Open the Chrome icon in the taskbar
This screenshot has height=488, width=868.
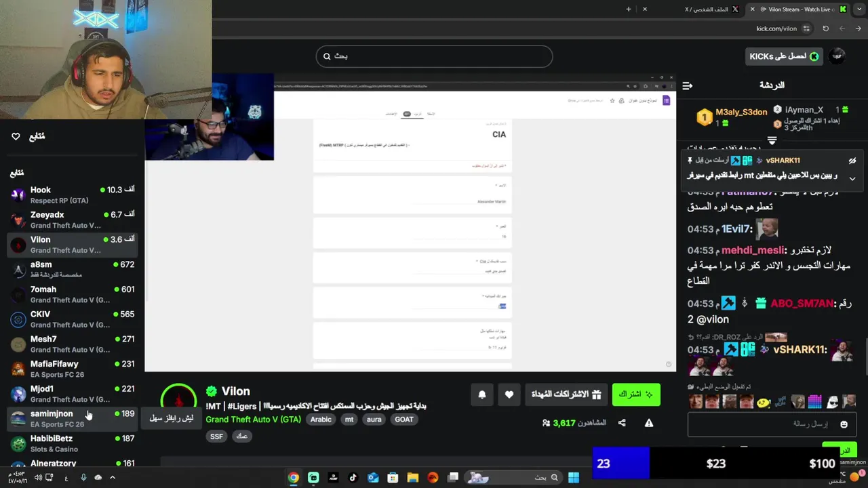(x=293, y=477)
